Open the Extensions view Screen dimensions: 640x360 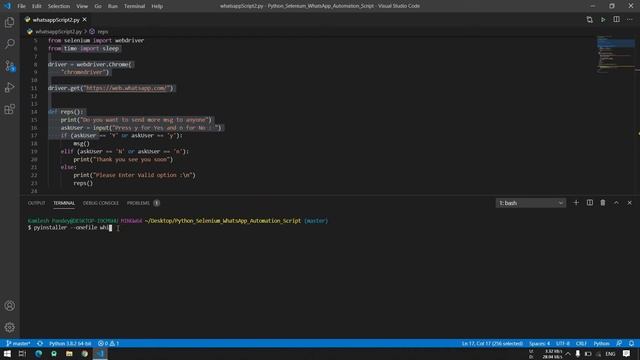point(9,109)
